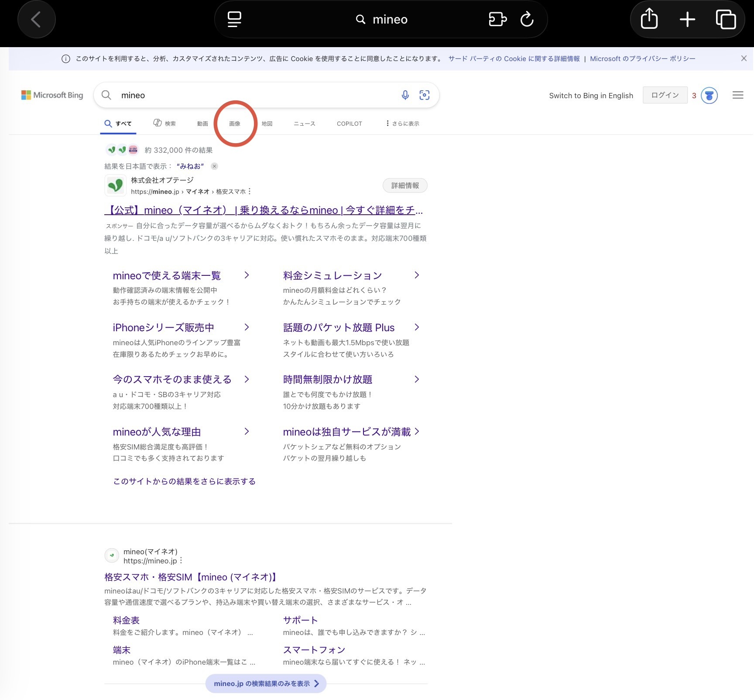754x700 pixels.
Task: Remove the "みねお" language filter
Action: (214, 166)
